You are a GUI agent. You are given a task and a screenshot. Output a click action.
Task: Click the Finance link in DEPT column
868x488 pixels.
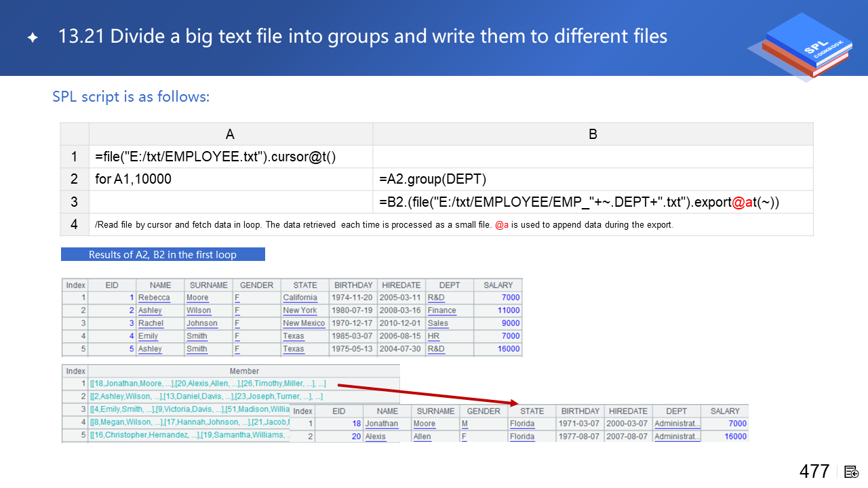pos(441,310)
